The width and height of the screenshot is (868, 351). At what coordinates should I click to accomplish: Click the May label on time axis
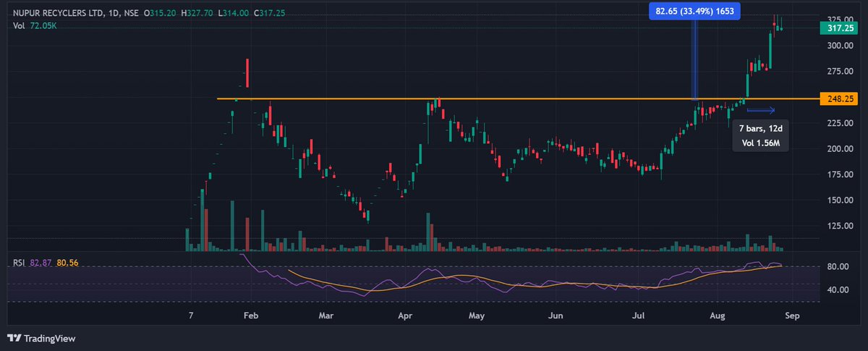475,316
